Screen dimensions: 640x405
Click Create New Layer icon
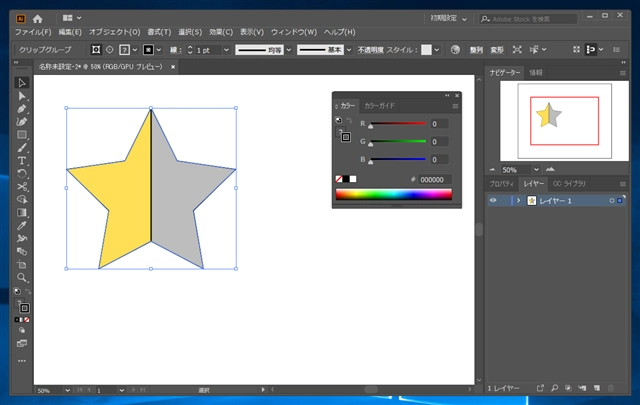(597, 388)
